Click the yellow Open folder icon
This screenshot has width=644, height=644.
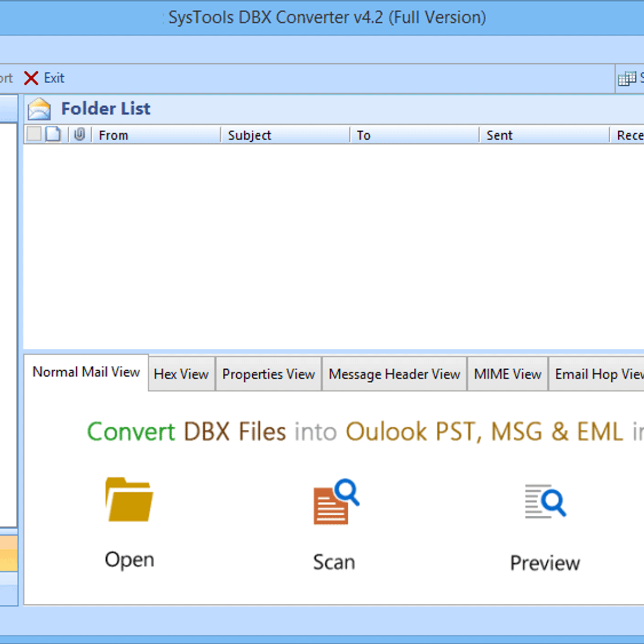pos(129,500)
